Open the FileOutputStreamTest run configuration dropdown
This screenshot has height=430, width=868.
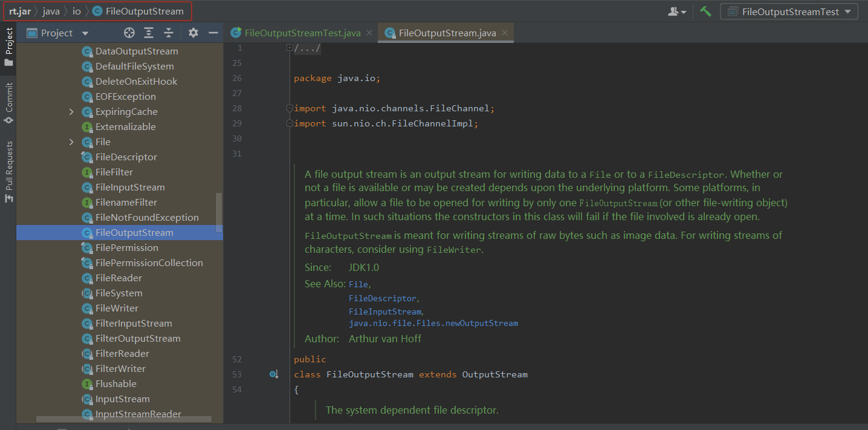point(789,11)
